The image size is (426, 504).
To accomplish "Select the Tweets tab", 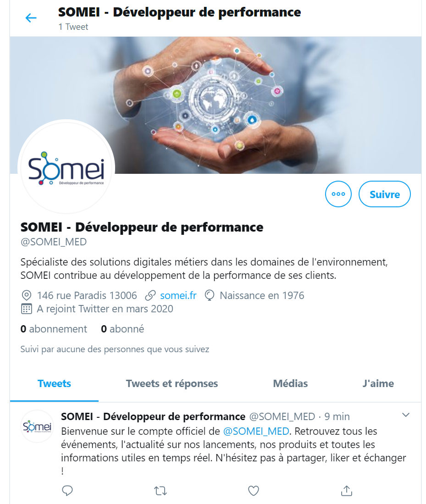I will (x=54, y=383).
